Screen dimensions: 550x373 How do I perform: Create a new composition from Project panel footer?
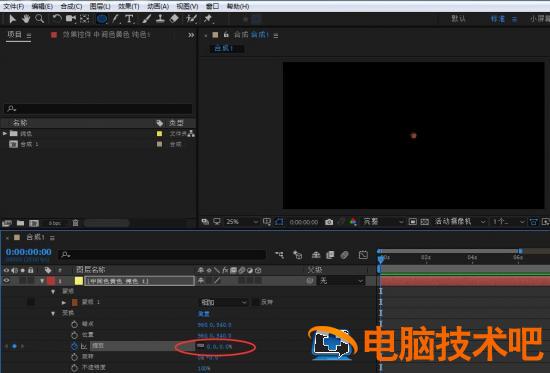[x=34, y=223]
